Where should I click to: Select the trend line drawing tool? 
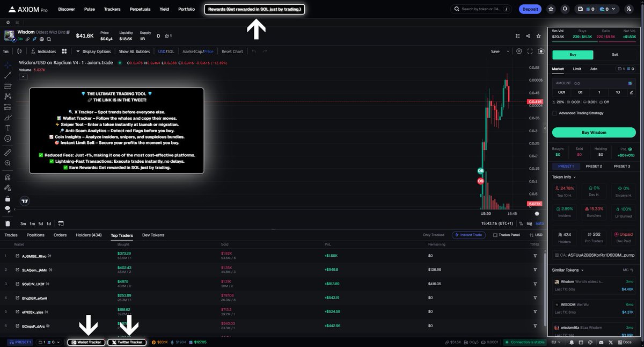point(8,75)
